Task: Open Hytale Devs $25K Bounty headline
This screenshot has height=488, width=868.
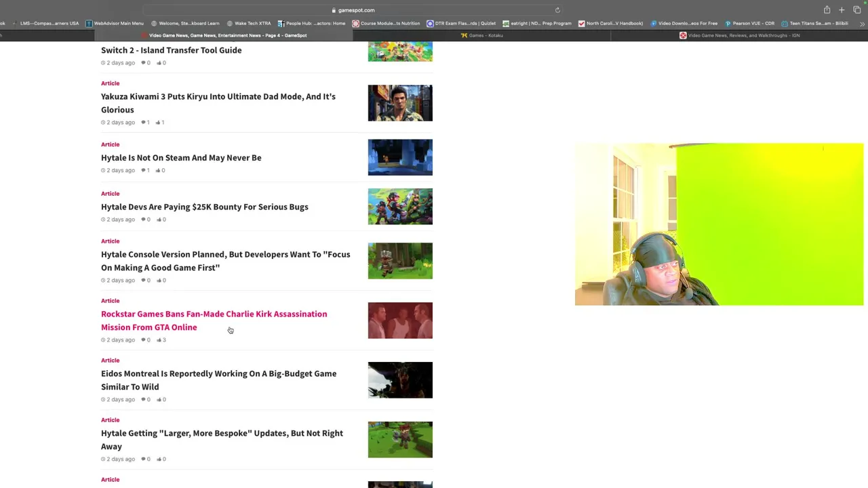Action: 205,207
